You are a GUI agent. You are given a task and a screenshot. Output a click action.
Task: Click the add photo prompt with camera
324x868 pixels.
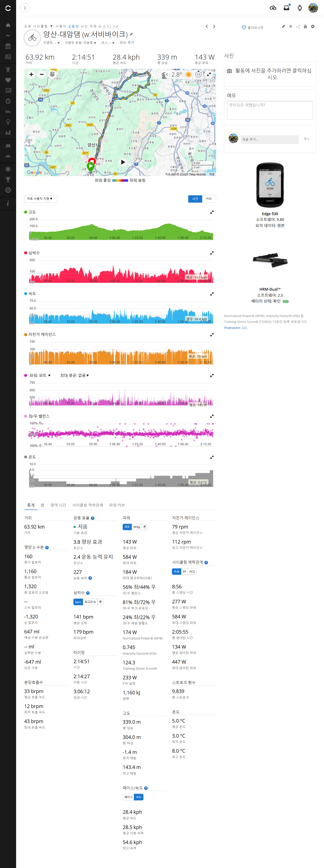[x=270, y=74]
